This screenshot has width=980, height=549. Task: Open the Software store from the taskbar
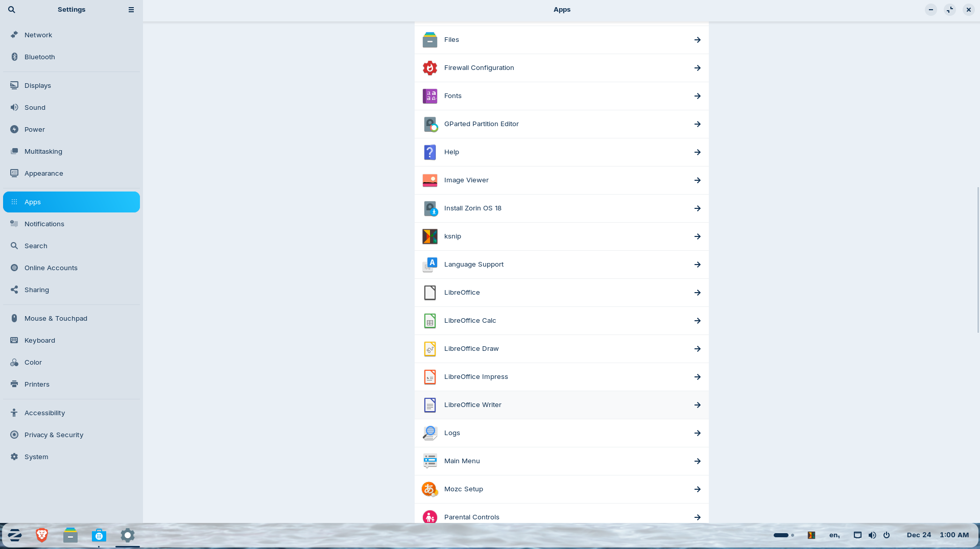pos(99,535)
